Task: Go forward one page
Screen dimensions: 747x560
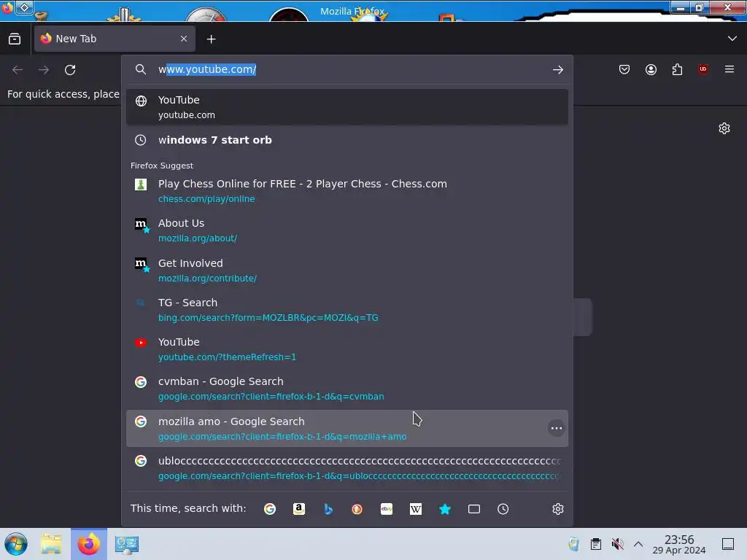Action: tap(44, 70)
